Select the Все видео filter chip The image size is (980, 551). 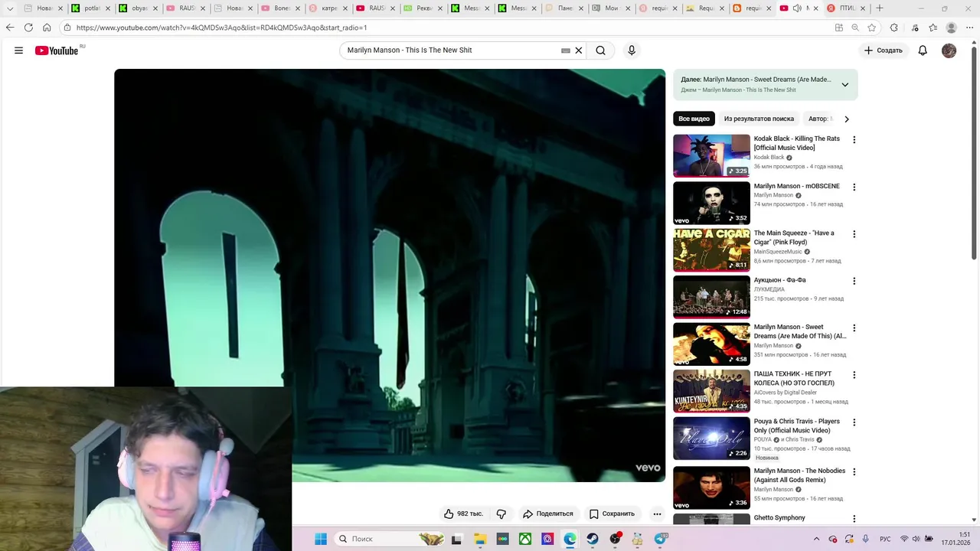coord(694,119)
